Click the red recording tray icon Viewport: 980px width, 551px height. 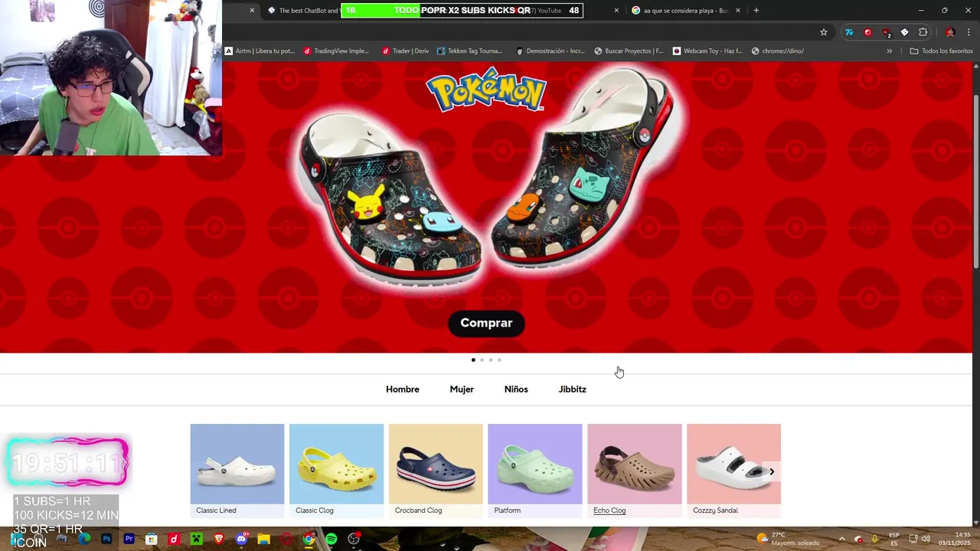(858, 539)
